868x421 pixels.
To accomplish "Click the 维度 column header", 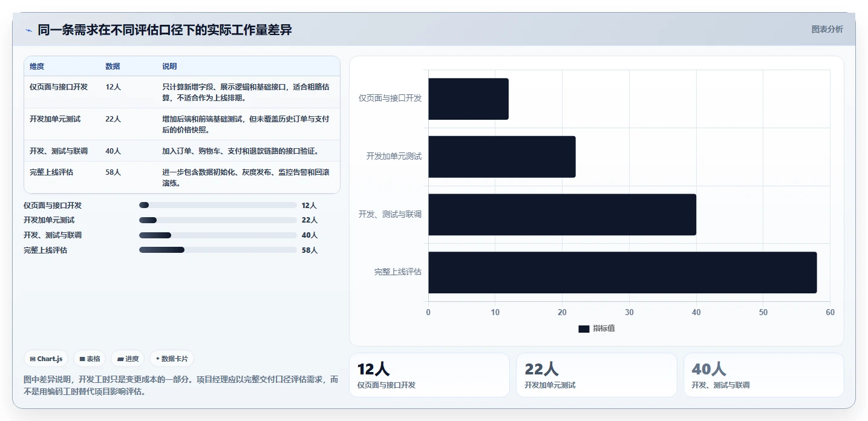I will click(37, 67).
